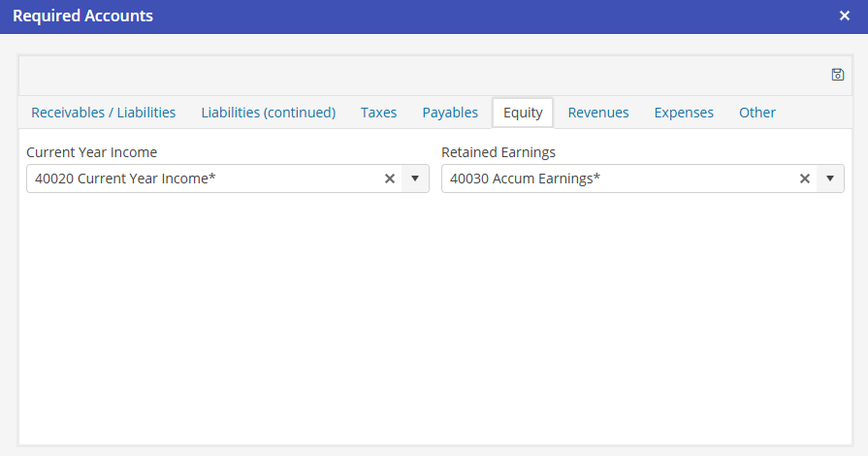Close the Required Accounts dialog
This screenshot has width=868, height=456.
pyautogui.click(x=845, y=16)
